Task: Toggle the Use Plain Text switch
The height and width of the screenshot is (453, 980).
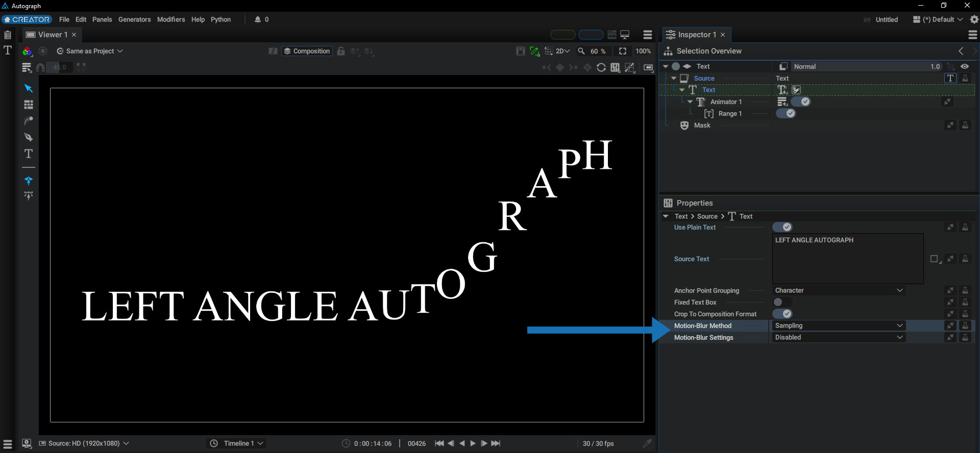Action: (782, 227)
